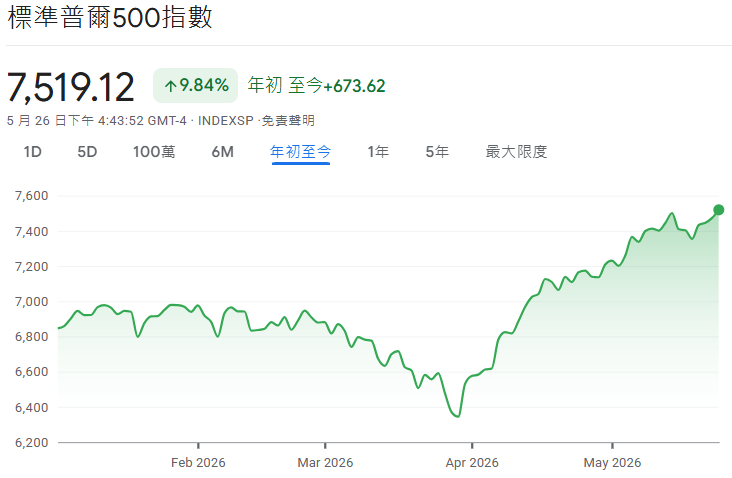The image size is (732, 478).
Task: Select the 1D time range tab
Action: [x=33, y=152]
